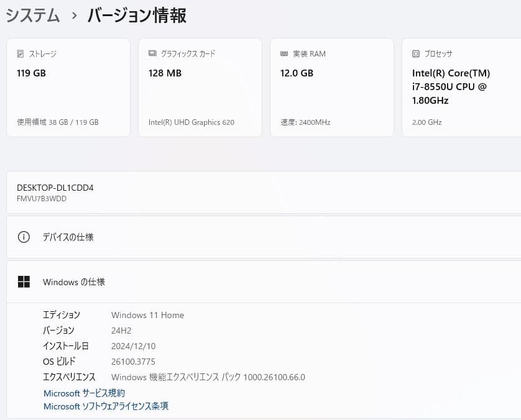Expand the デバイスの仕様 section
Image resolution: width=521 pixels, height=420 pixels.
pos(261,237)
